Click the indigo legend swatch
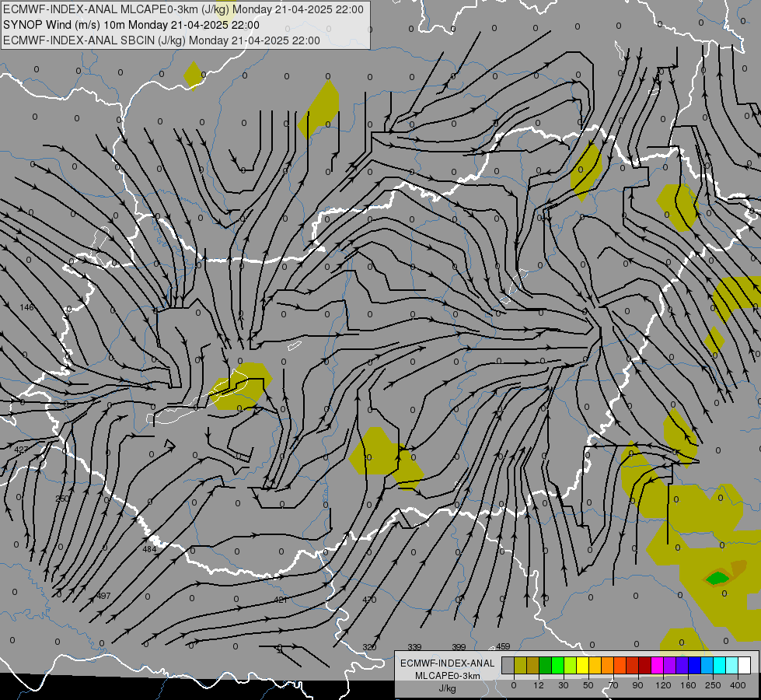The height and width of the screenshot is (700, 761). click(x=682, y=665)
